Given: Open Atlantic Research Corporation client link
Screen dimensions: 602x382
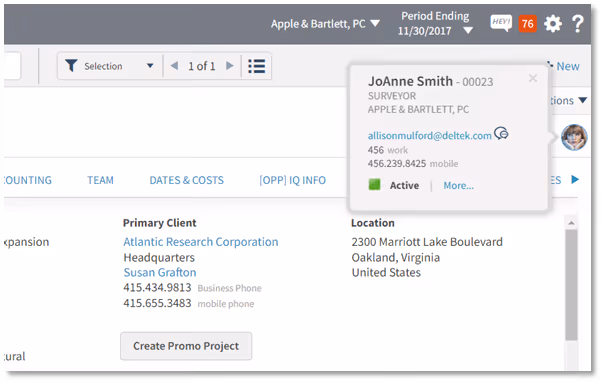Looking at the screenshot, I should [201, 242].
